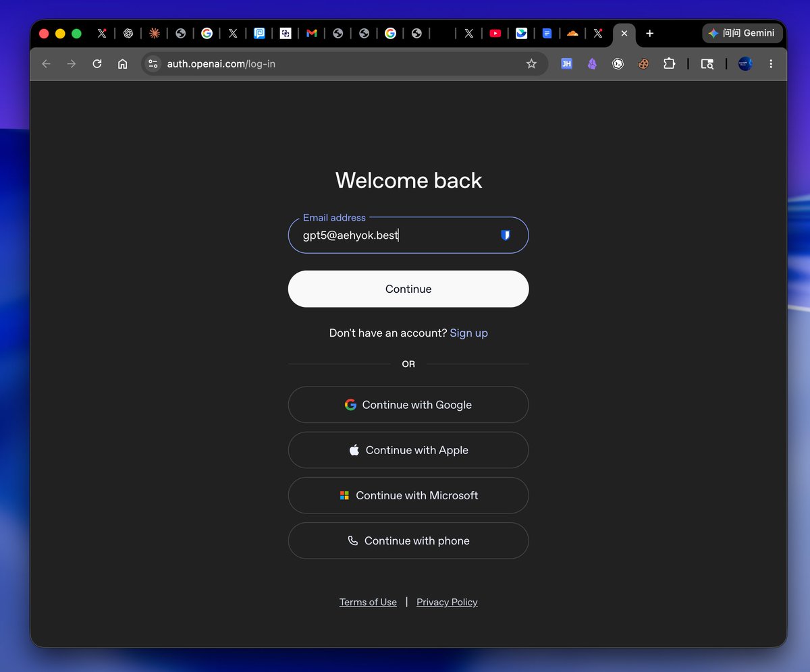The image size is (810, 672).
Task: Switch to the Claude starburst tab
Action: [x=154, y=33]
